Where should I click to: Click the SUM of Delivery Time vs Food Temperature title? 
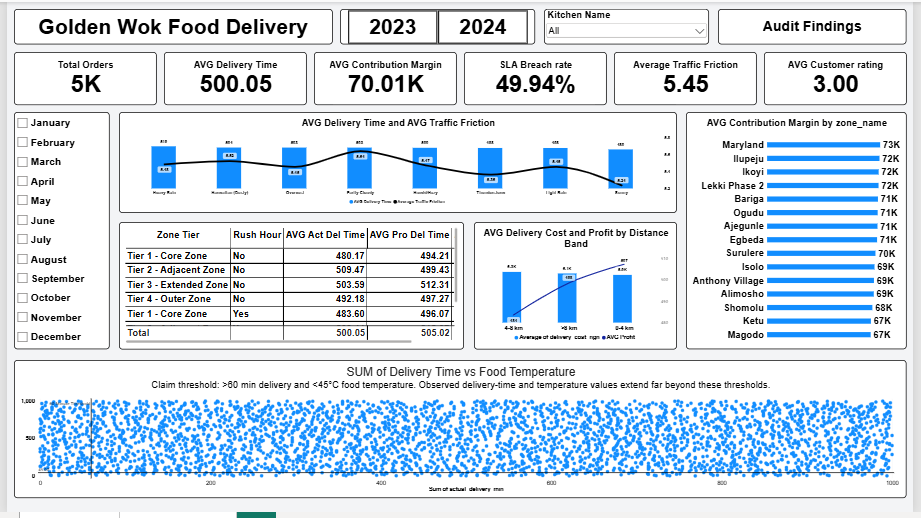[460, 372]
